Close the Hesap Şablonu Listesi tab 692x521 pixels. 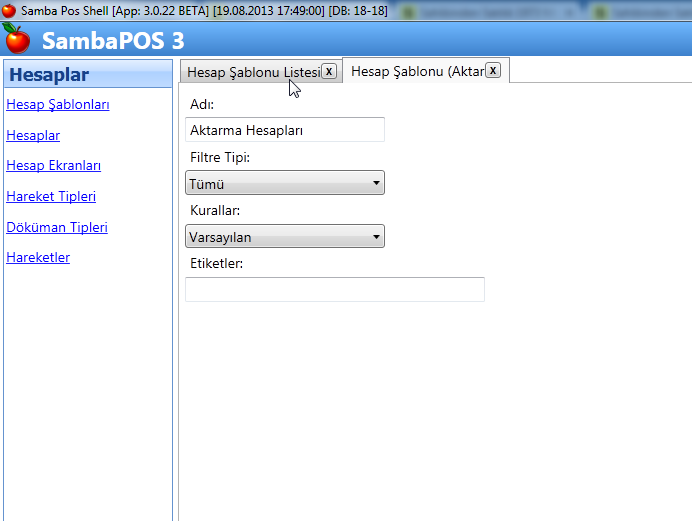(329, 71)
